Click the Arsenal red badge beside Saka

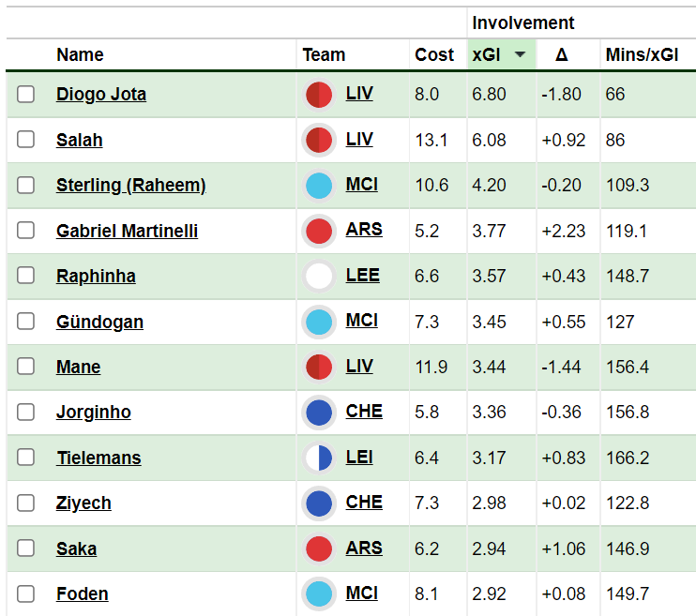coord(319,548)
